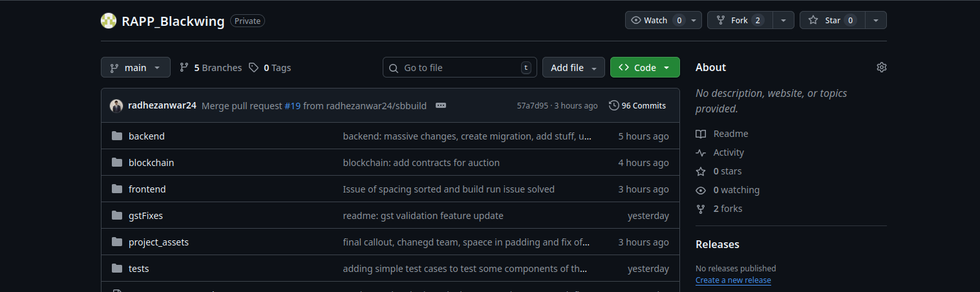Viewport: 980px width, 292px height.
Task: Open the Tags list via tag icon
Action: pos(254,67)
